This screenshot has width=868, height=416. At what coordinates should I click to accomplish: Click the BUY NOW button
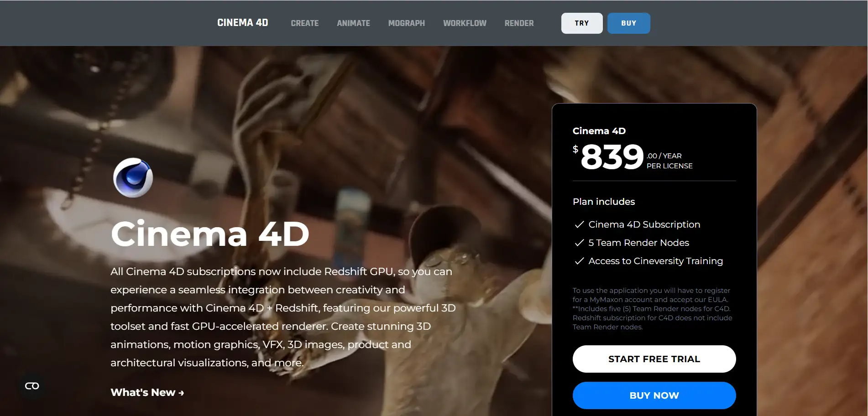point(654,395)
